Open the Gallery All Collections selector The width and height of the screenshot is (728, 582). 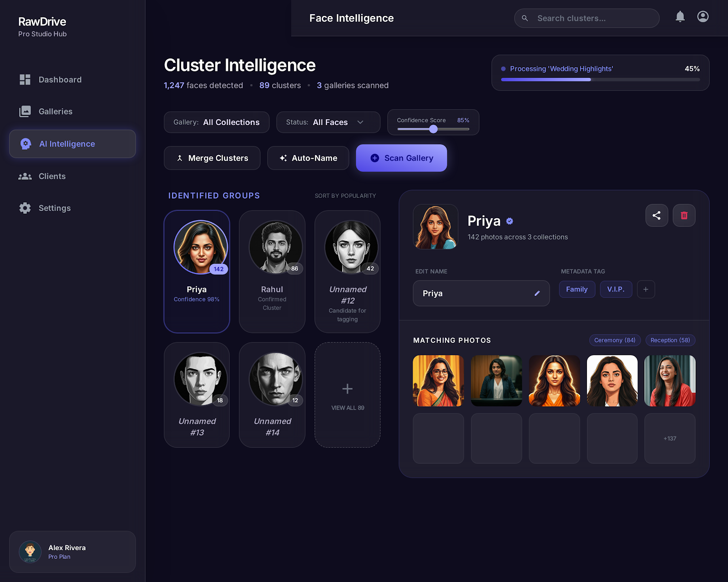(x=217, y=122)
